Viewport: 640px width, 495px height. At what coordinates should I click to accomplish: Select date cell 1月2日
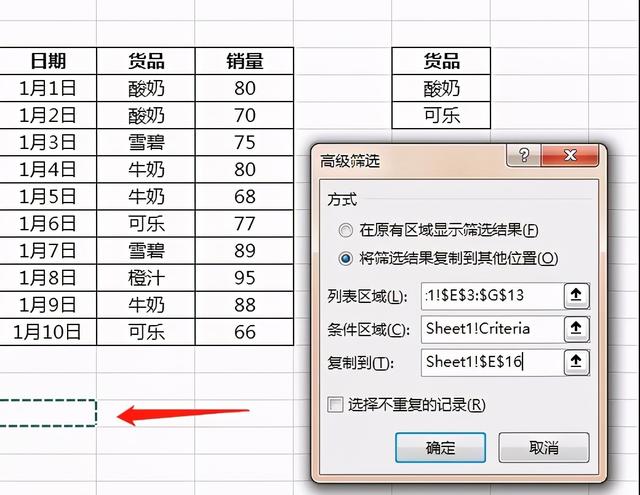point(48,115)
